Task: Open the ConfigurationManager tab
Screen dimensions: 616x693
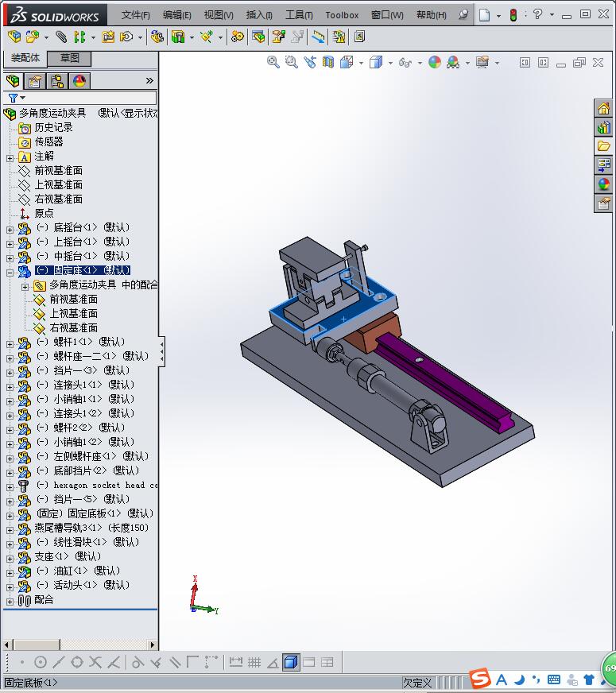Action: 57,81
